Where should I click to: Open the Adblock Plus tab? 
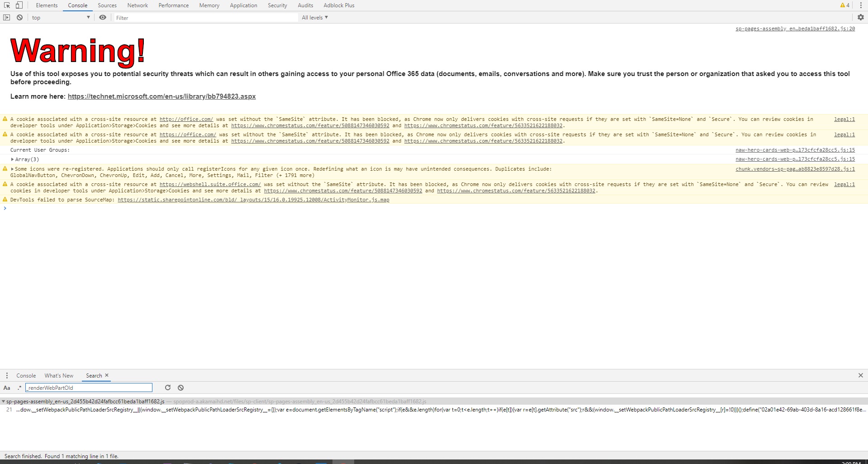tap(339, 5)
